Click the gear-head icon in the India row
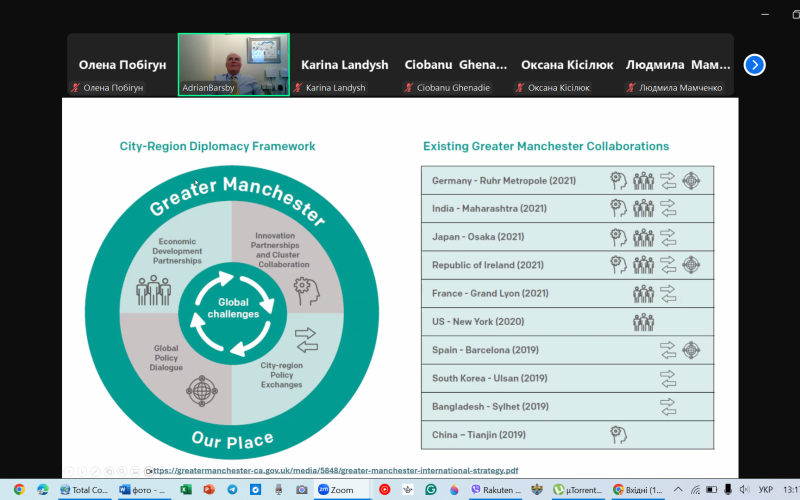The width and height of the screenshot is (800, 500). click(x=618, y=208)
